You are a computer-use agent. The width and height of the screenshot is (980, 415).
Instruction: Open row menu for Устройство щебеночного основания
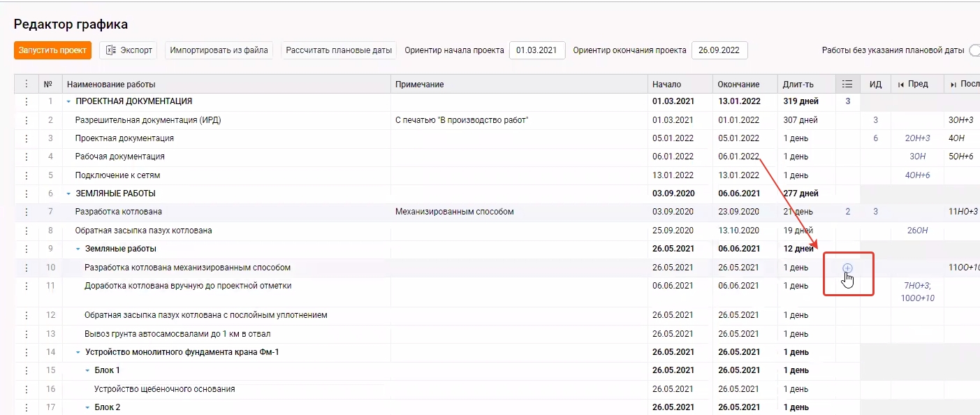pyautogui.click(x=27, y=389)
